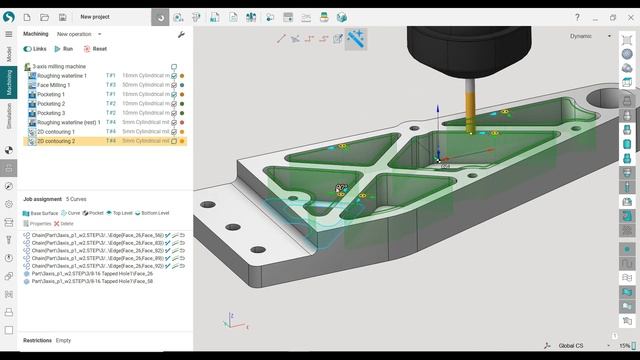Click the tool sidebar icon
The width and height of the screenshot is (640, 360).
[9, 240]
